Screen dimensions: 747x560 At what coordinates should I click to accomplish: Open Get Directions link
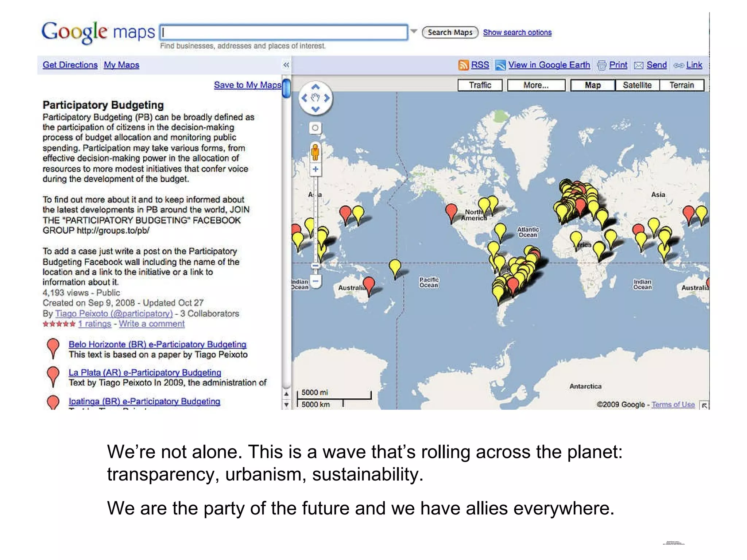(x=70, y=65)
